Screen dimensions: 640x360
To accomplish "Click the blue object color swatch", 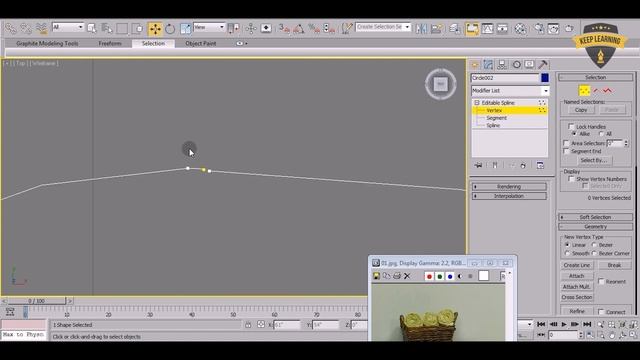I will (x=545, y=78).
